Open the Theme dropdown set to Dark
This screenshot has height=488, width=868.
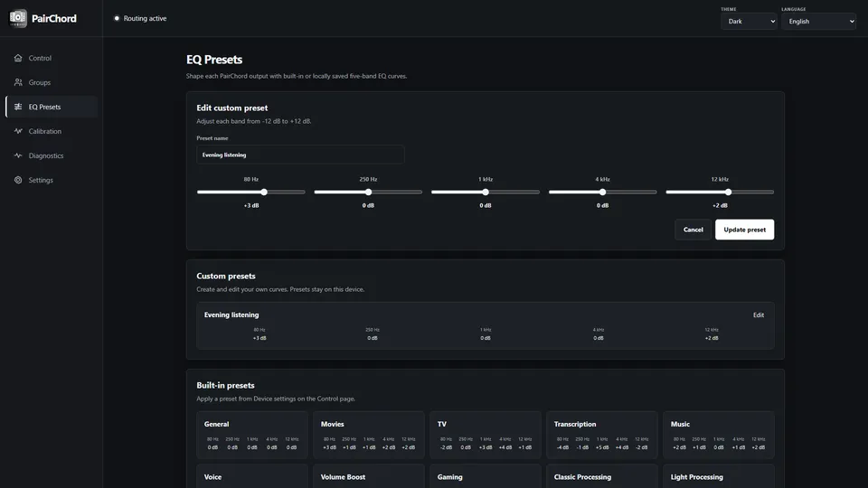[x=749, y=21]
